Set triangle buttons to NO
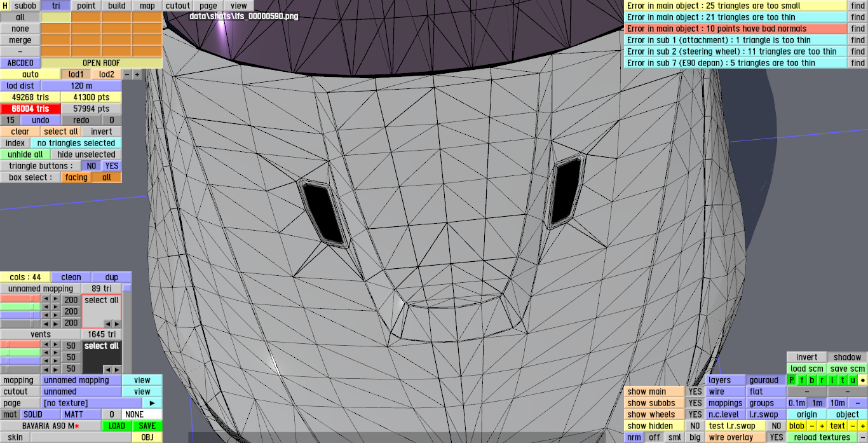Viewport: 868px width, 443px height. [92, 166]
